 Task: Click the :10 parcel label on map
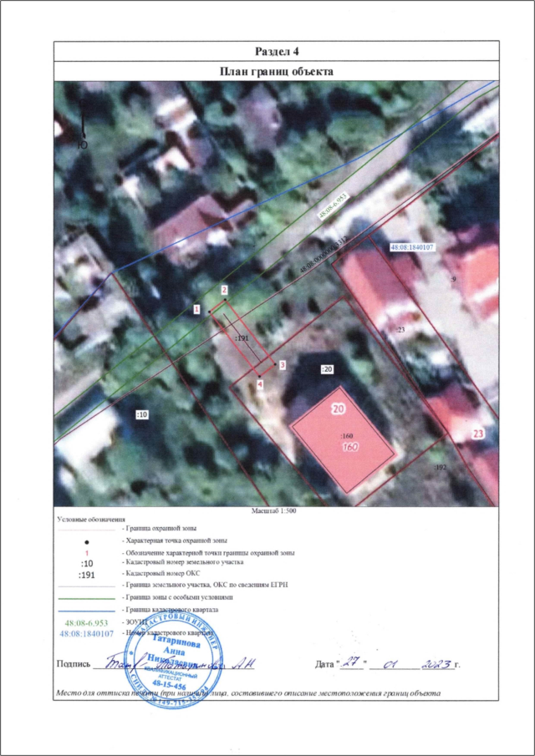point(141,414)
